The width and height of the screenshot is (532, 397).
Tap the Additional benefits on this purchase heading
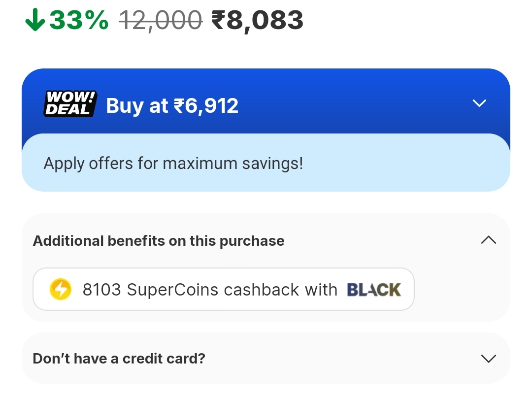point(159,241)
